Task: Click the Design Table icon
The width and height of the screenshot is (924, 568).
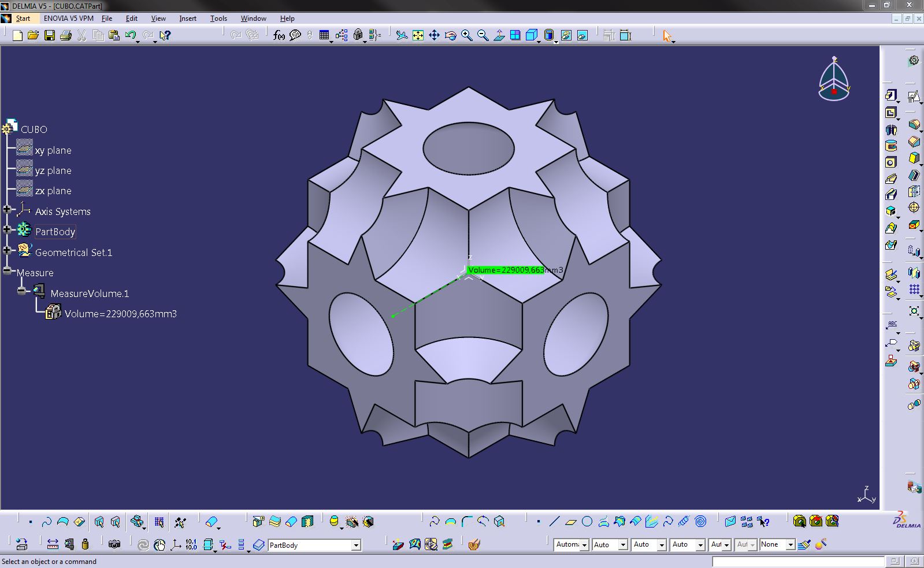Action: [324, 35]
